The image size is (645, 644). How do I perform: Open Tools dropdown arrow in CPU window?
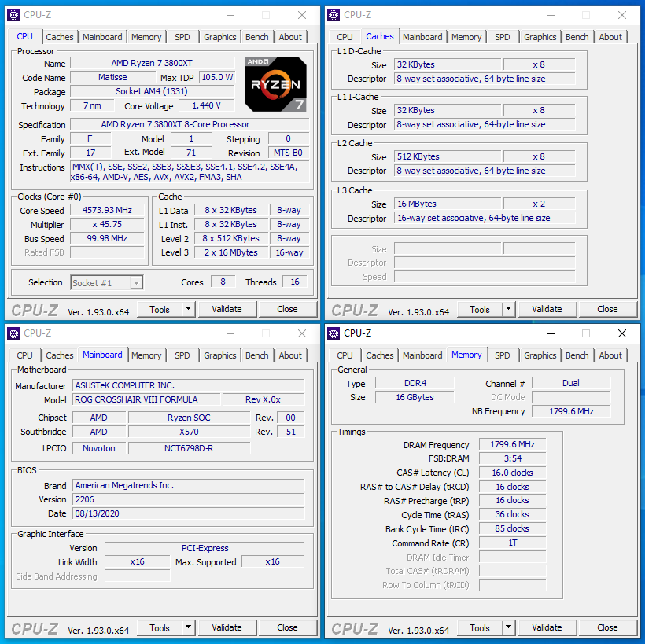pyautogui.click(x=189, y=309)
